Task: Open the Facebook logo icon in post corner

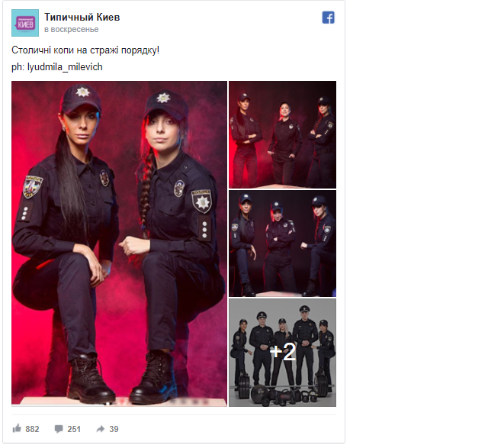Action: (x=328, y=18)
